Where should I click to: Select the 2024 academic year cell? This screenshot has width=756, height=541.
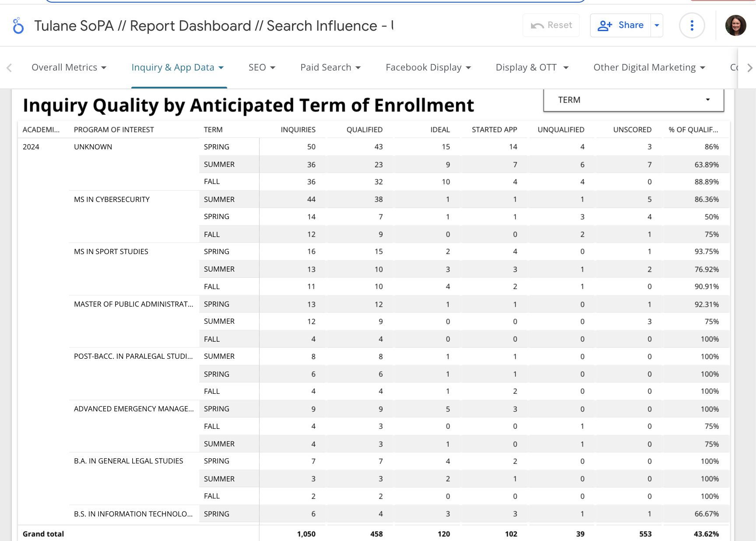[31, 147]
